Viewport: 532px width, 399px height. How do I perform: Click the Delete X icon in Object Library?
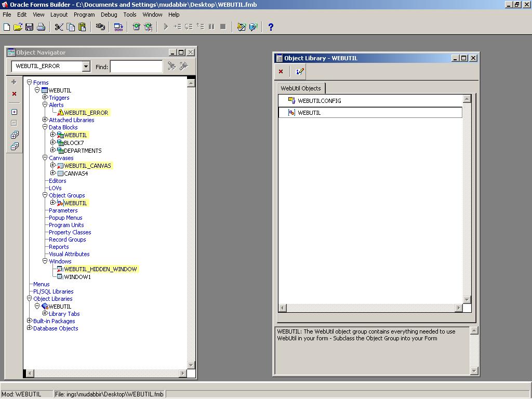click(x=281, y=72)
